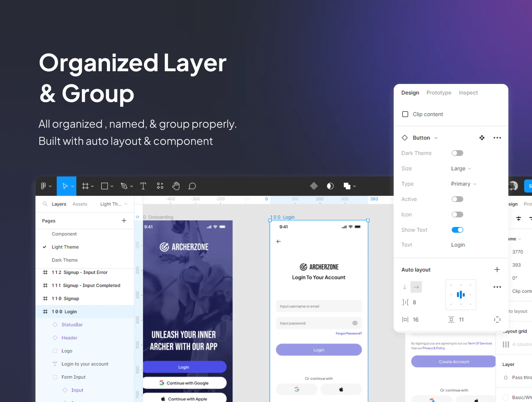Set auto layout direction to vertical
This screenshot has width=532, height=402.
[405, 287]
